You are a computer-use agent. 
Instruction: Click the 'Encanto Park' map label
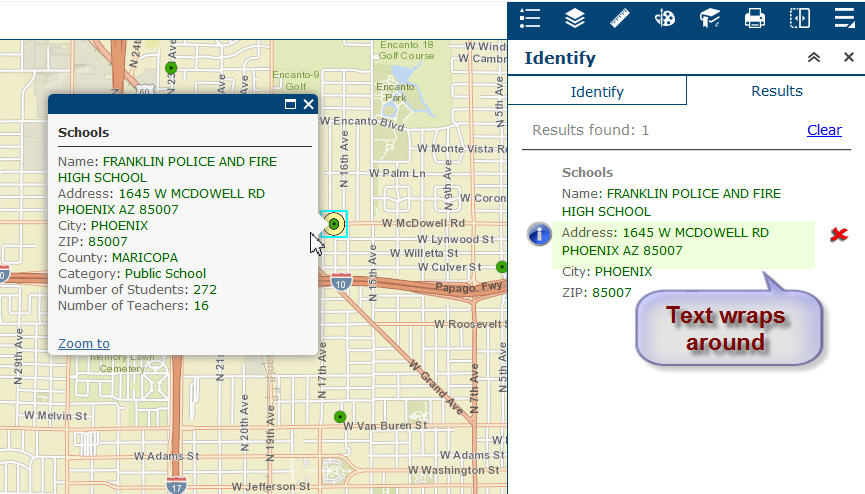tap(395, 92)
